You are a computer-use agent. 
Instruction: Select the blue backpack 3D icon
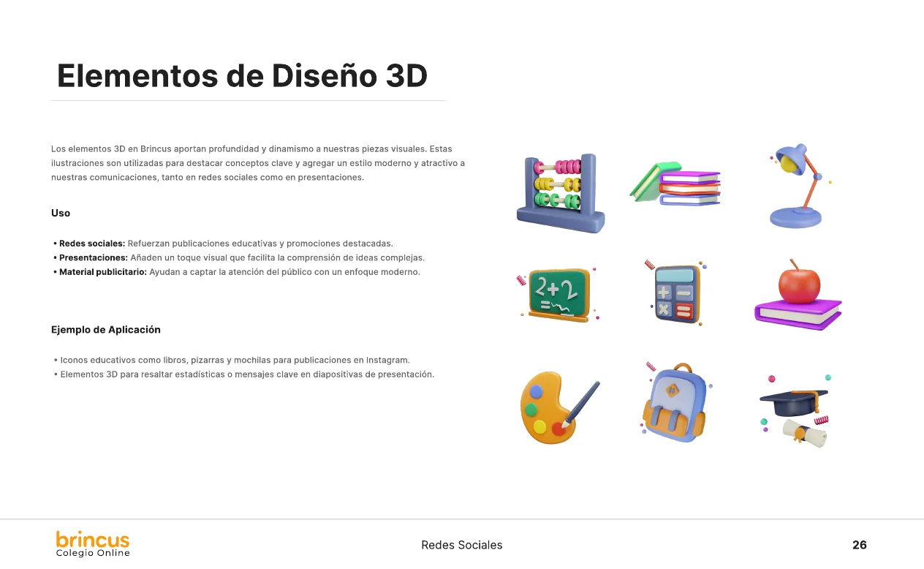675,403
